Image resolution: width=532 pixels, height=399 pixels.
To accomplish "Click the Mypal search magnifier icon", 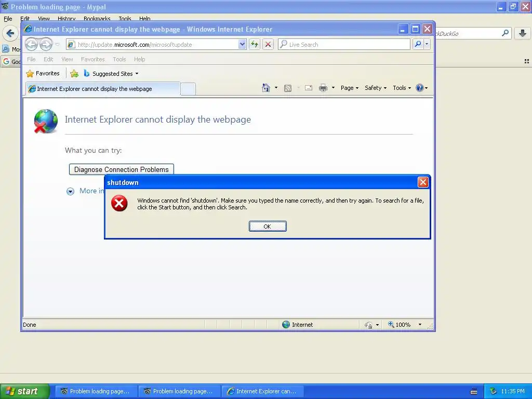I will pyautogui.click(x=505, y=33).
